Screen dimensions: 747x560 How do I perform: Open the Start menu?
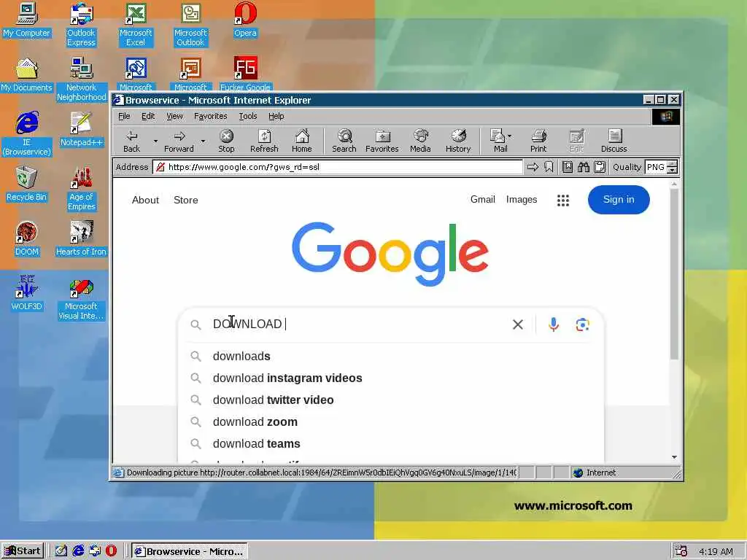click(23, 551)
